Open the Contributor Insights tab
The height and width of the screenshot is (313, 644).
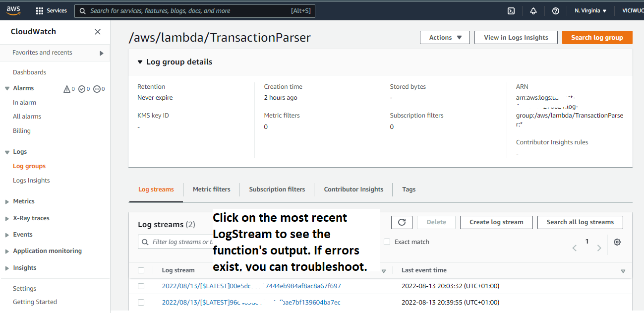pos(353,189)
